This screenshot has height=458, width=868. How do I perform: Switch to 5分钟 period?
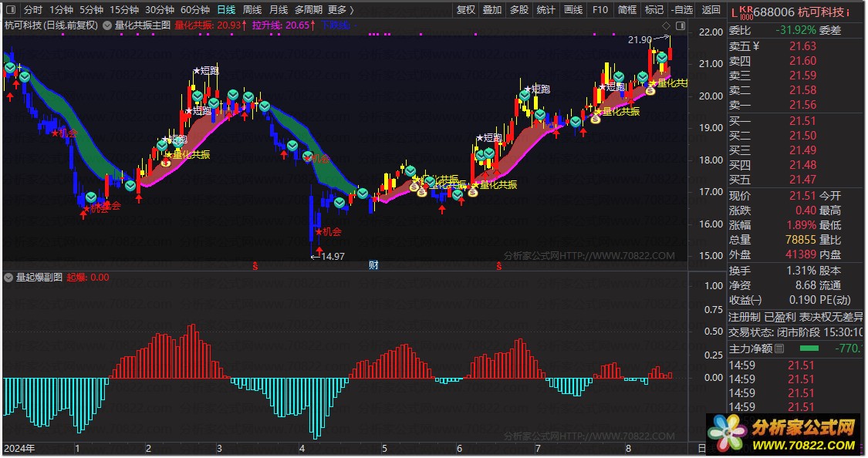[91, 9]
